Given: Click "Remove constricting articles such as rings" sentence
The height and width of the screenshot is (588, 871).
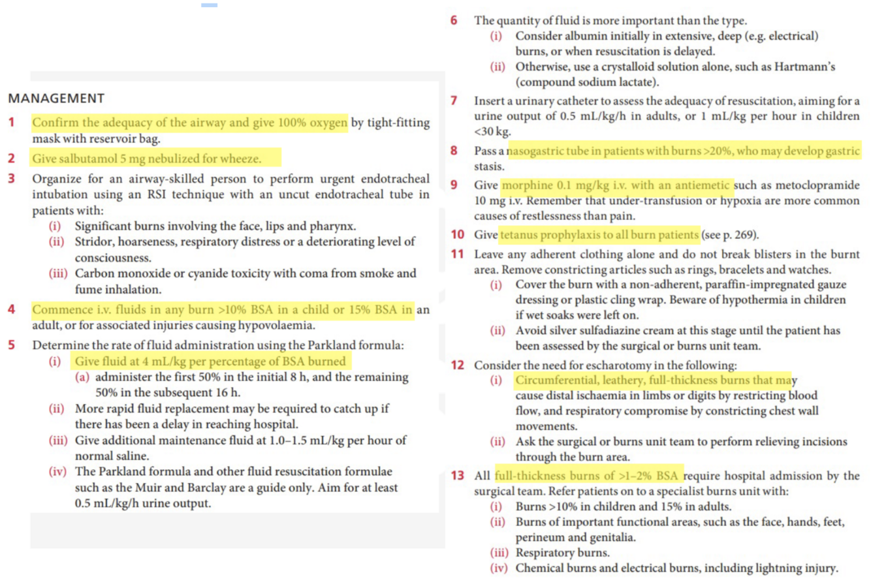Looking at the screenshot, I should pos(667,270).
